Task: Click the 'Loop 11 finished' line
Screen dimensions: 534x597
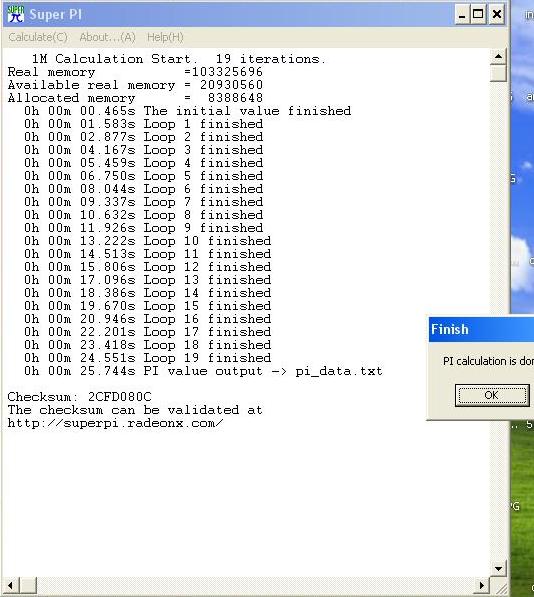Action: click(147, 254)
